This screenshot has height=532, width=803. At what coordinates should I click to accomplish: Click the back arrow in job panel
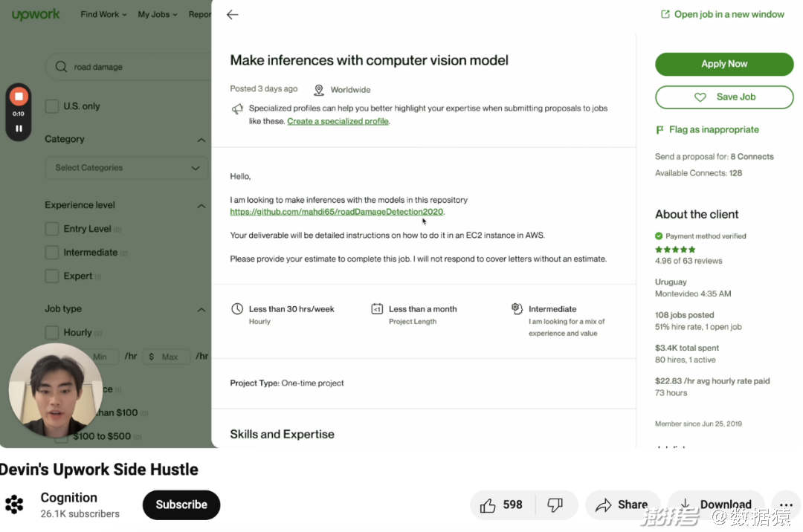233,15
